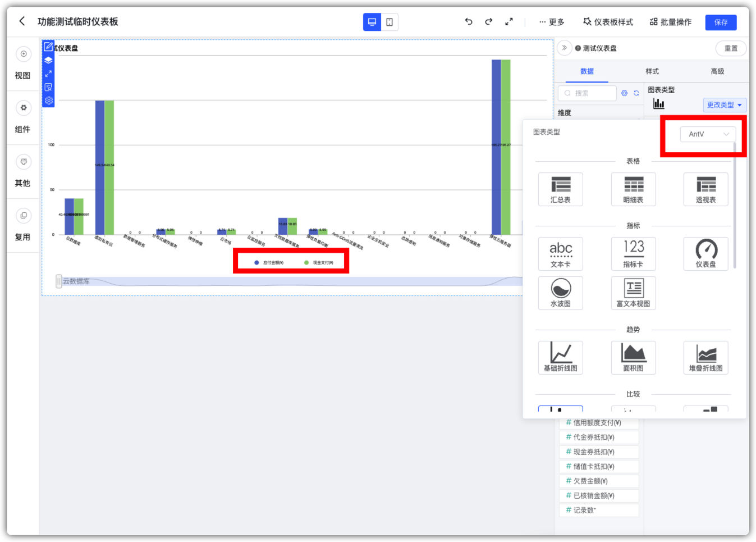
Task: Click the 代金券抵扣(¥) field
Action: coord(599,437)
